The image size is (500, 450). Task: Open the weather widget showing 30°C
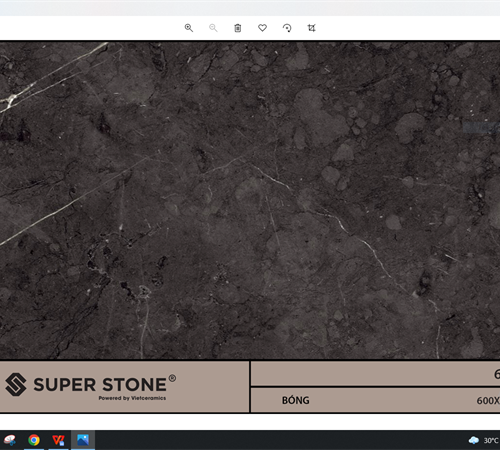click(x=484, y=440)
